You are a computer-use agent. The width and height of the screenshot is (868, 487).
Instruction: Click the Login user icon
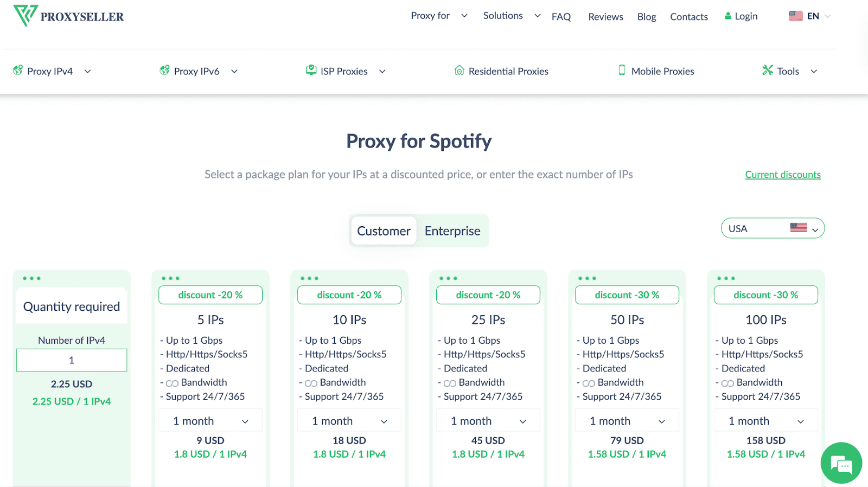tap(728, 16)
